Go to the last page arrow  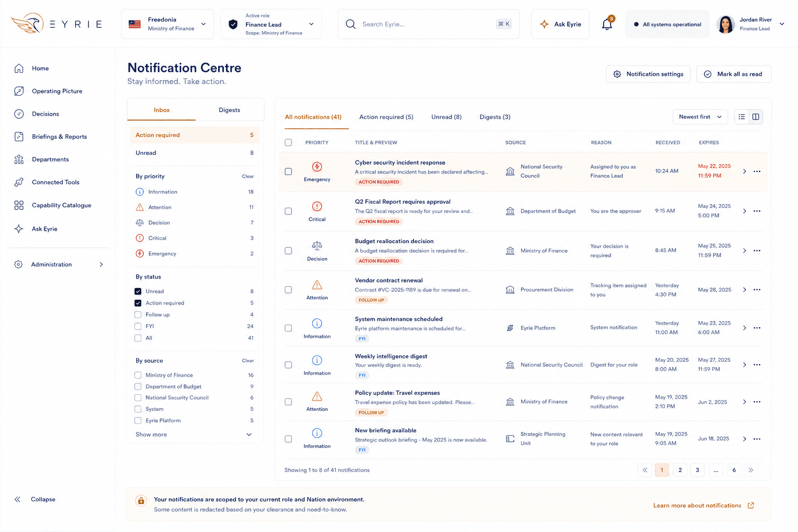751,470
